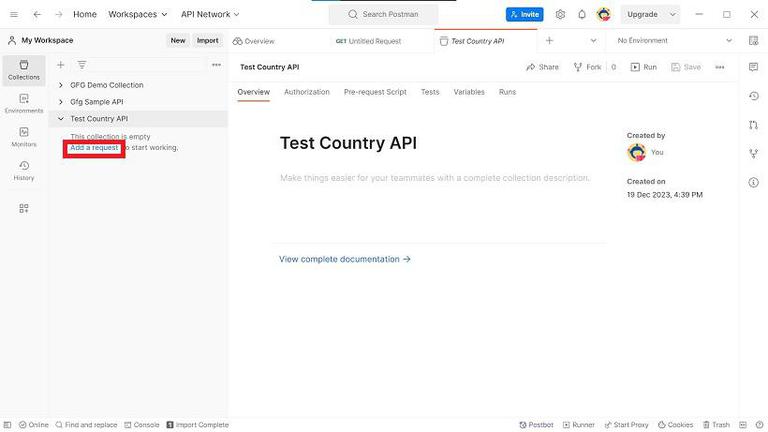Open Console in status bar
Screen dimensions: 768x432
tap(142, 425)
